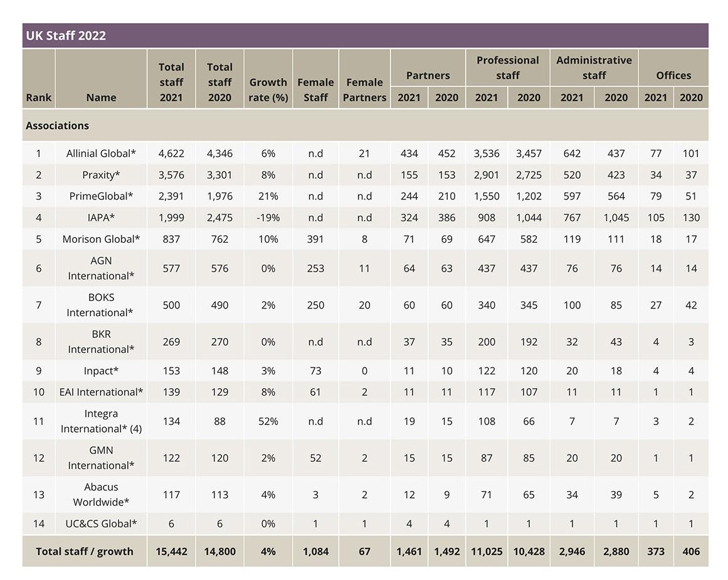Image resolution: width=728 pixels, height=580 pixels.
Task: Click Integra International's 52% growth rate cell
Action: (x=268, y=421)
